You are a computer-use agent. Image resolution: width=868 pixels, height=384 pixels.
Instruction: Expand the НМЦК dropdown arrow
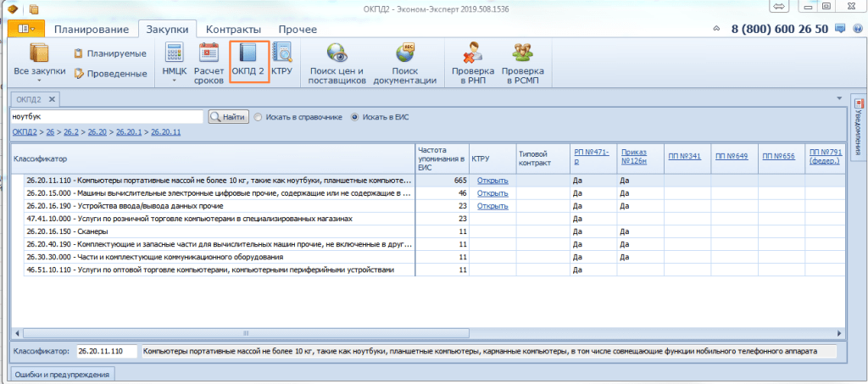[x=175, y=81]
